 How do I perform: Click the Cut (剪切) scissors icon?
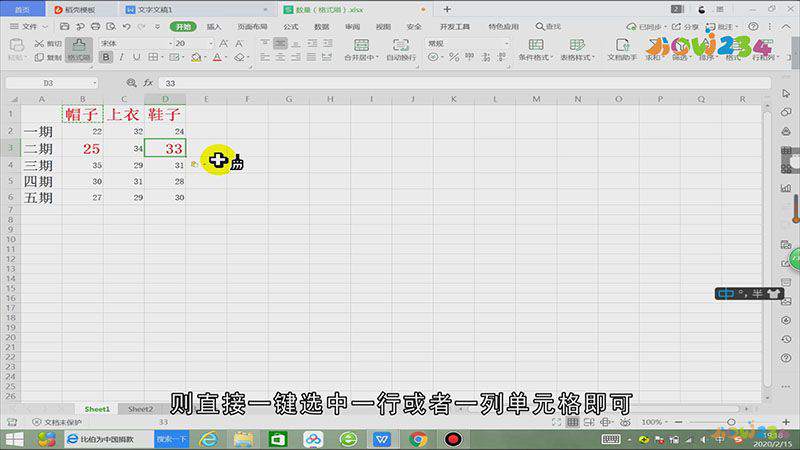[39, 43]
